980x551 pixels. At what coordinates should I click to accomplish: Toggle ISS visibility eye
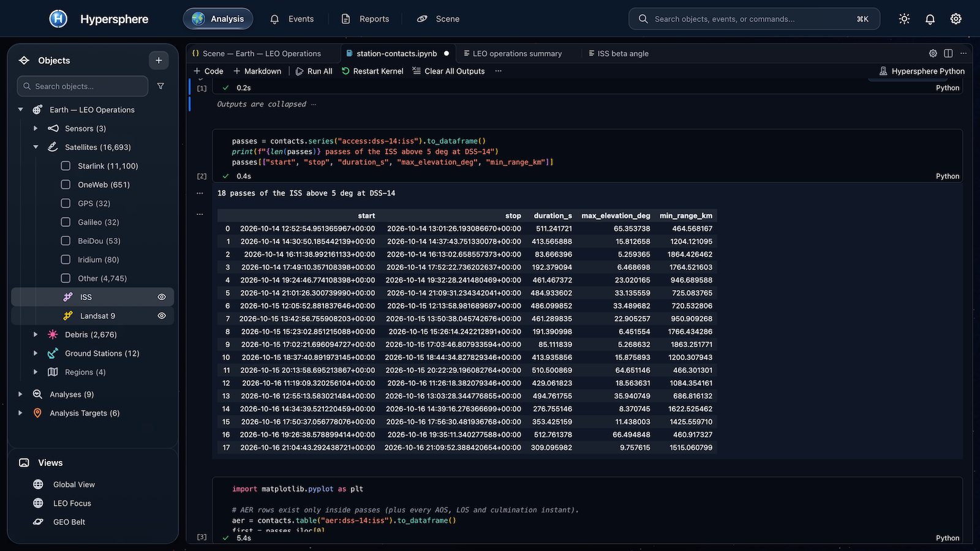pos(162,297)
